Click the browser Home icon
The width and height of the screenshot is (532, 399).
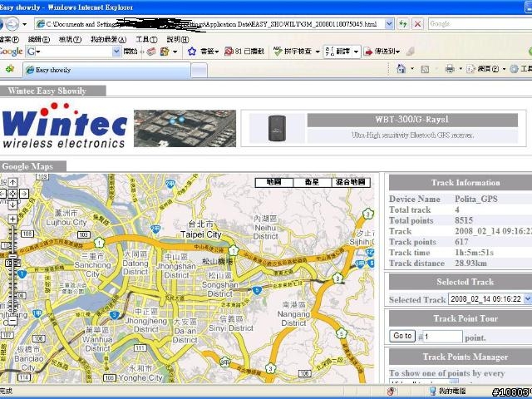point(401,69)
